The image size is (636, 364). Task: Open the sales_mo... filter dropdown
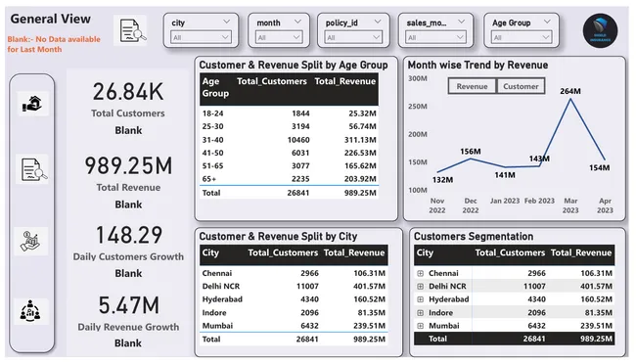pos(435,37)
